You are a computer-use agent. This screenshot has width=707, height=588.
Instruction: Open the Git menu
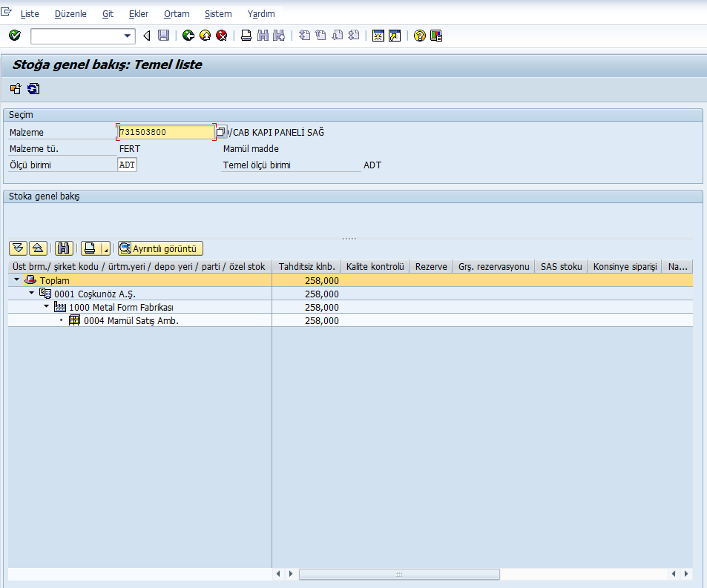pyautogui.click(x=108, y=14)
